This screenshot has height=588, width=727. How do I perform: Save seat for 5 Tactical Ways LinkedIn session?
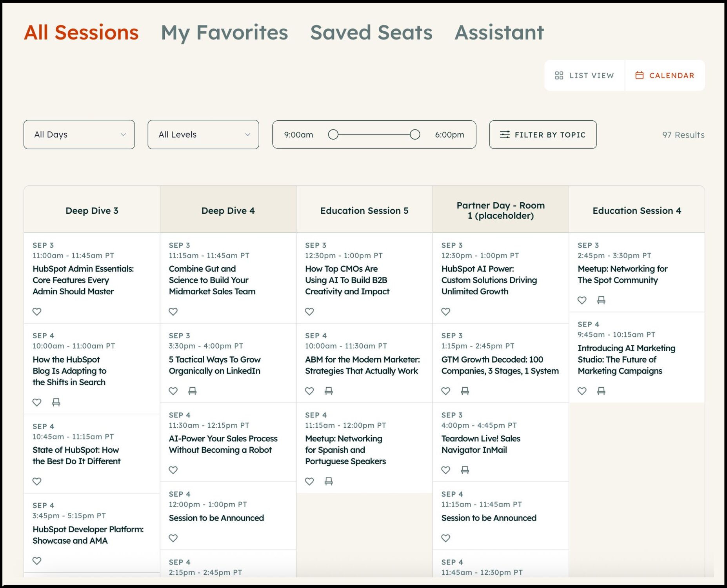[192, 391]
